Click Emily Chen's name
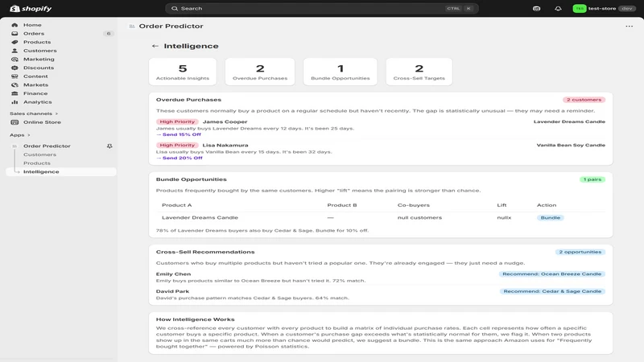Screen dimensions: 644x362 point(173,274)
